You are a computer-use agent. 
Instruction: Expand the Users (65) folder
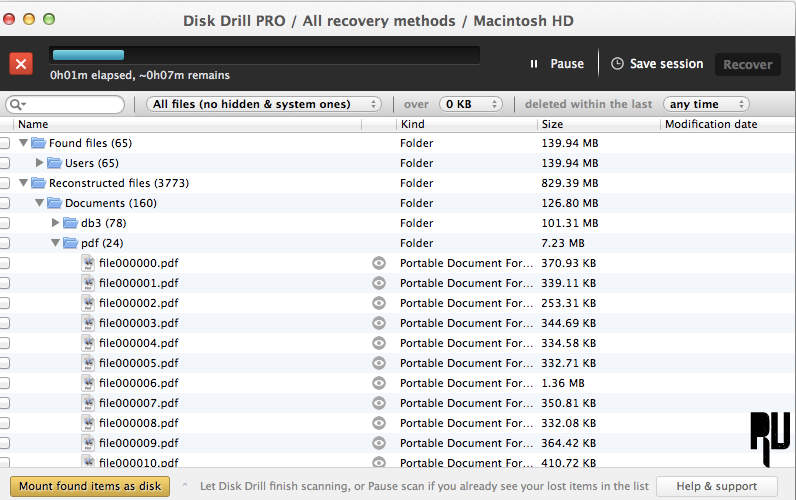coord(40,162)
